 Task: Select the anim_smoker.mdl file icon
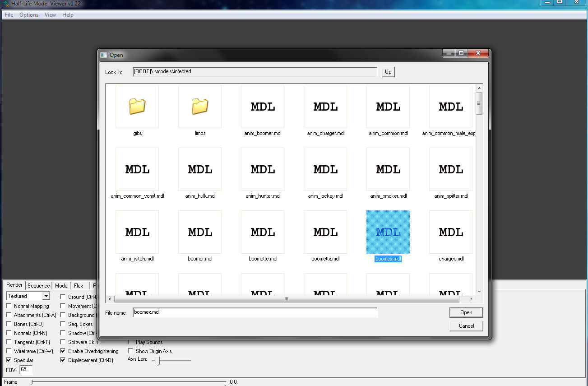[x=388, y=169]
